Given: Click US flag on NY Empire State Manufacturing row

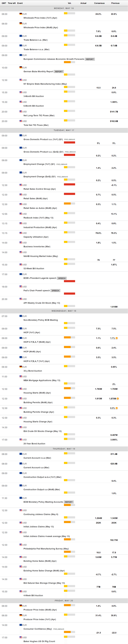Looking at the screenshot, I should (x=21, y=80).
